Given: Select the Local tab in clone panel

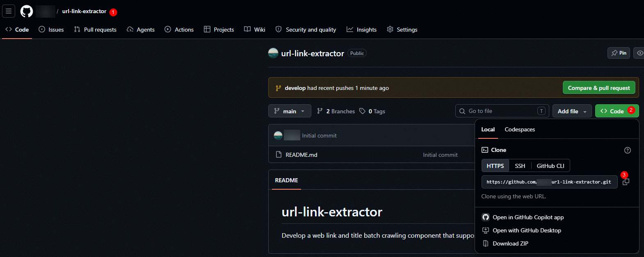Looking at the screenshot, I should coord(488,129).
